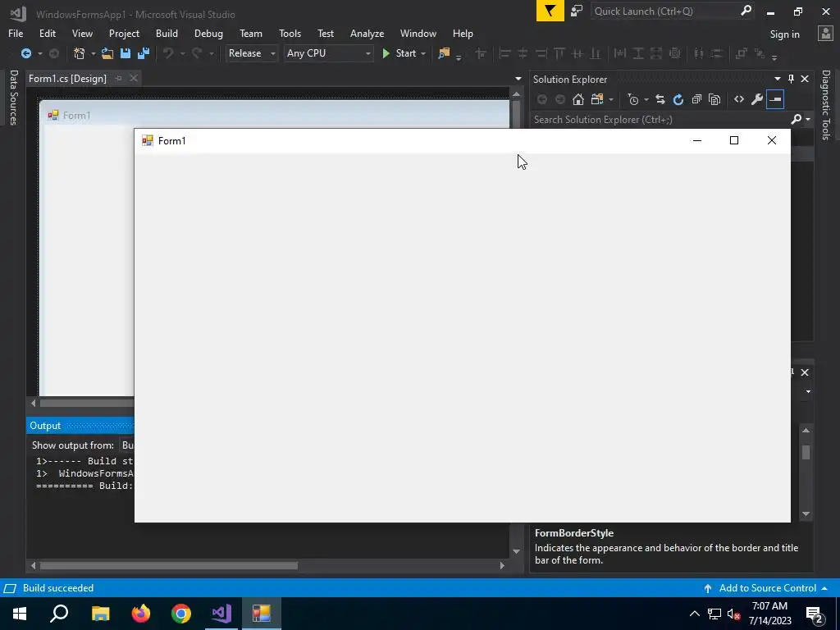
Task: Click the Properties panel scroll down arrow
Action: tap(806, 514)
